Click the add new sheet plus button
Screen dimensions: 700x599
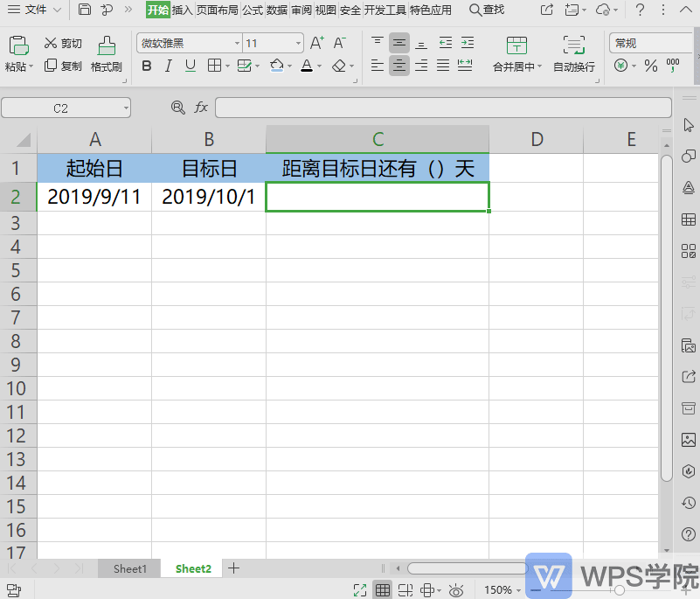coord(233,568)
